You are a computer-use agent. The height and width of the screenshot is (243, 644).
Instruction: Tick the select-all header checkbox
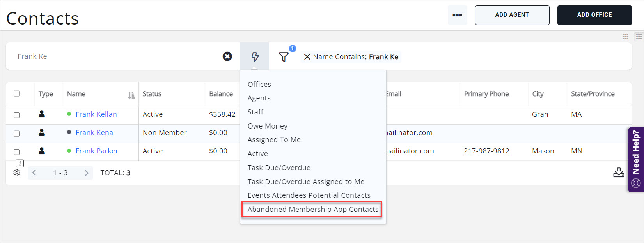tap(16, 93)
